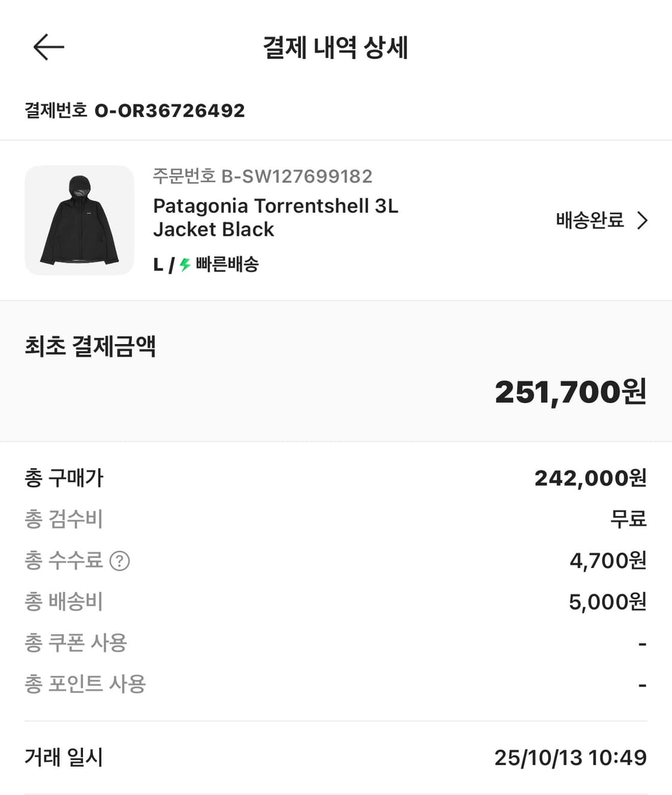Open the 배송완료 chevron arrow
The image size is (672, 795).
643,220
